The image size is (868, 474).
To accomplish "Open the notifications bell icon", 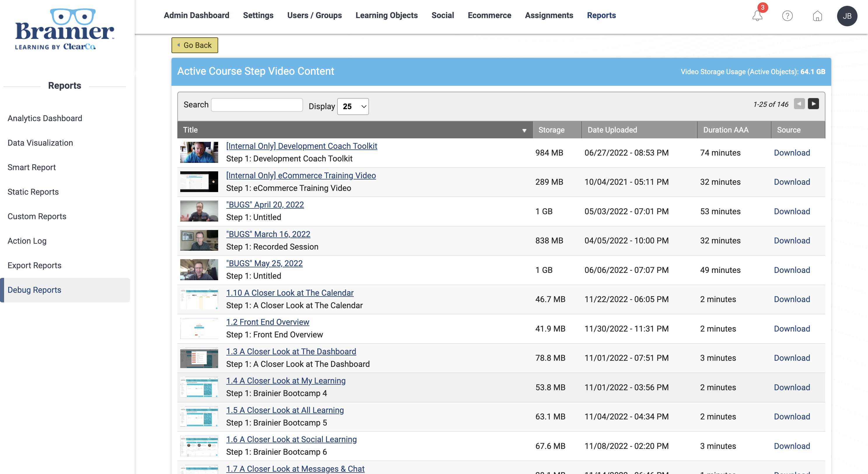I will (757, 15).
